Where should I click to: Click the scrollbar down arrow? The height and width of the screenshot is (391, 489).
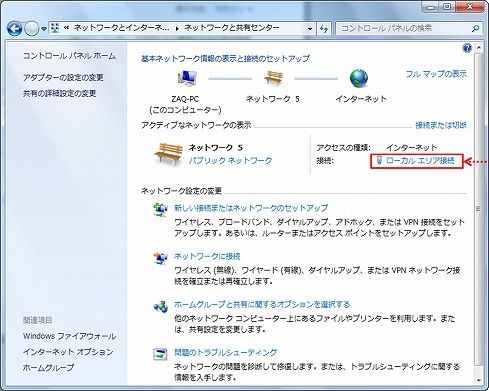pyautogui.click(x=479, y=380)
